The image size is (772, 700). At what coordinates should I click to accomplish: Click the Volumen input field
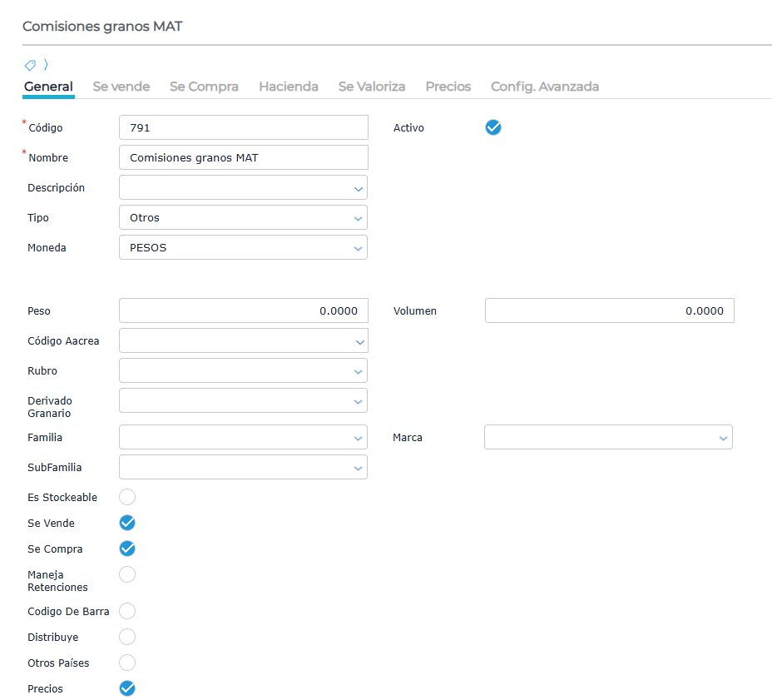click(609, 311)
